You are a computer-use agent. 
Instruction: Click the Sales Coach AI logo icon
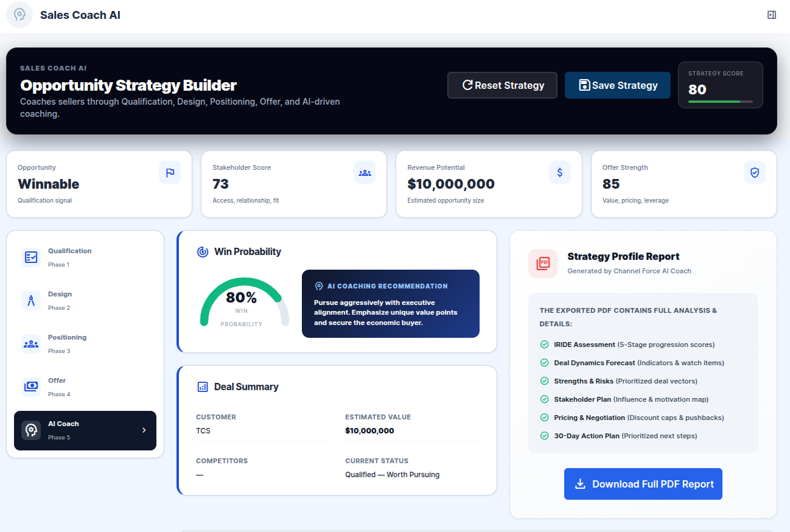(x=19, y=15)
